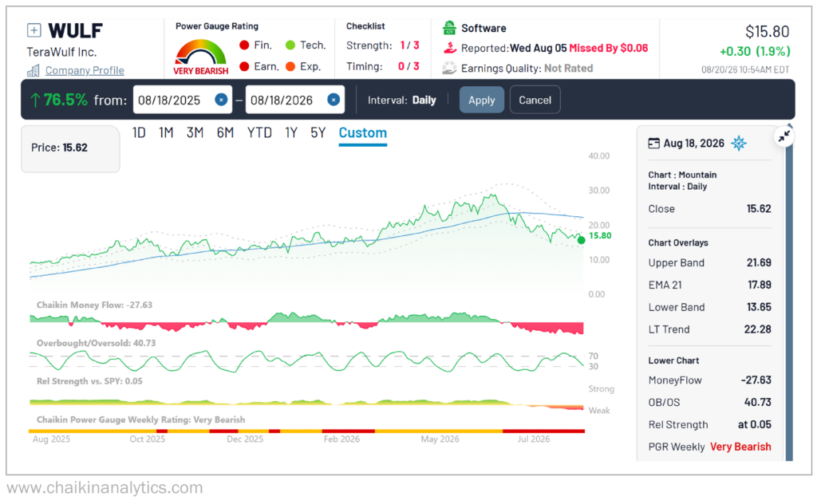Collapse the details panel with arrows icon
817x504 pixels.
coord(783,137)
